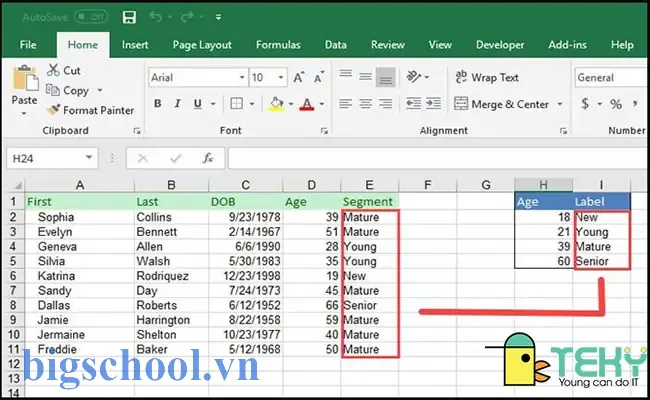This screenshot has height=400, width=650.
Task: Click the Decrease Indent icon
Action: 413,104
